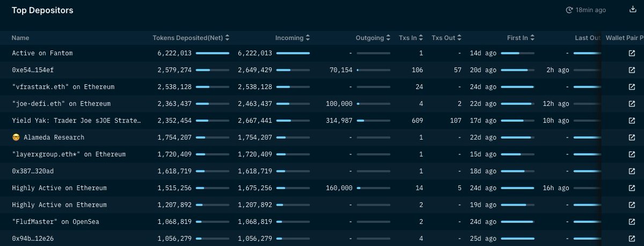Click net deposit bar for 6,222,013
The width and height of the screenshot is (644, 246).
tap(213, 53)
